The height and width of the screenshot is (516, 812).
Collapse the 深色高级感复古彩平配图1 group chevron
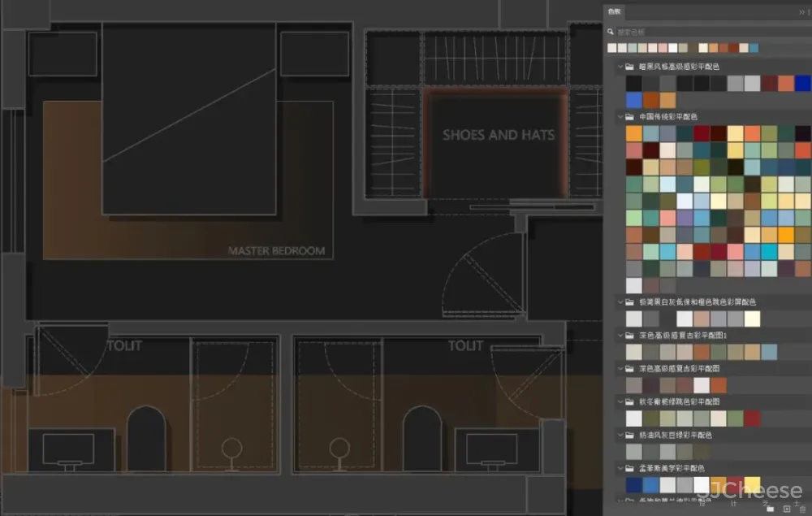[x=619, y=335]
